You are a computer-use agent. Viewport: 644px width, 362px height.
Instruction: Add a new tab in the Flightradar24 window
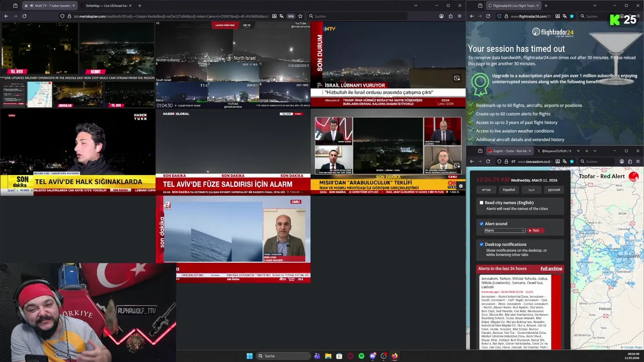tap(546, 6)
